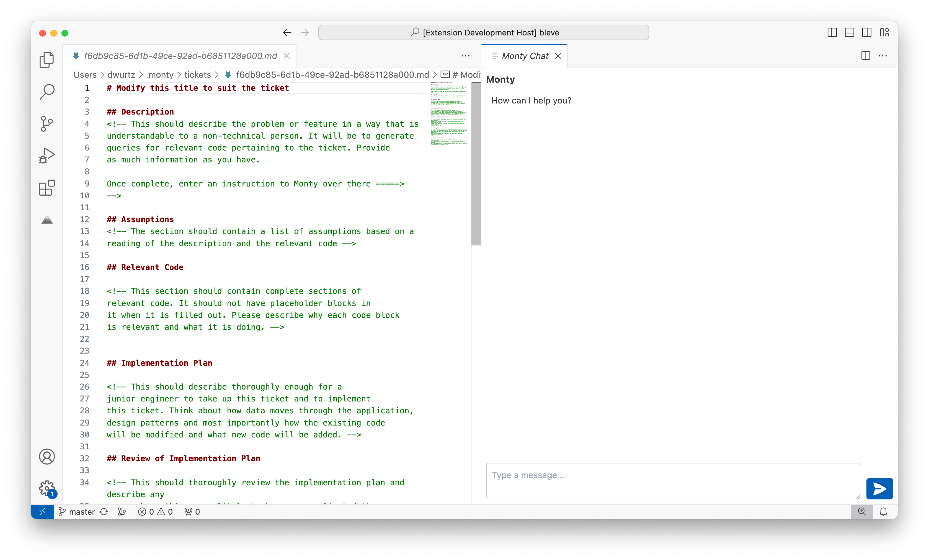929x560 pixels.
Task: Open the Explorer view
Action: click(47, 59)
